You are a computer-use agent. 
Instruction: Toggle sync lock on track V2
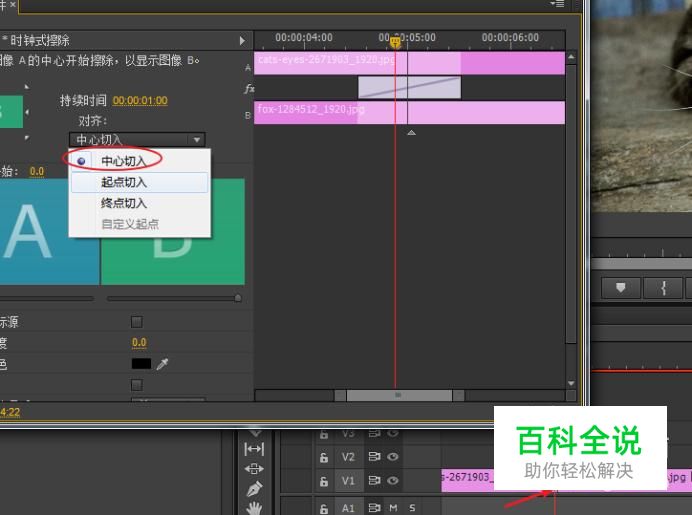coord(374,456)
